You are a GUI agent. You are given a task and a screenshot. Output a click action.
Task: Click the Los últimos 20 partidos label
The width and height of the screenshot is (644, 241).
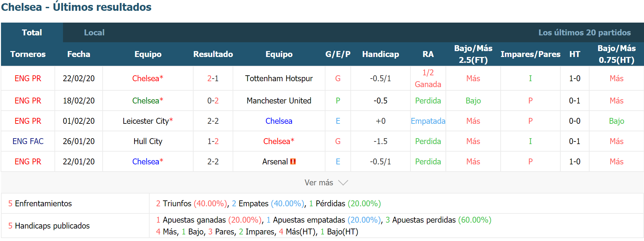(x=584, y=32)
